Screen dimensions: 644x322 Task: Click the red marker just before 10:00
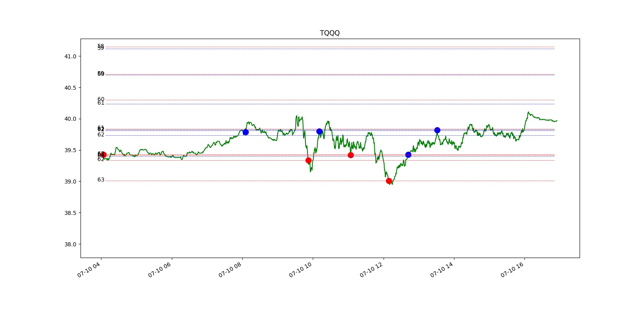(308, 160)
